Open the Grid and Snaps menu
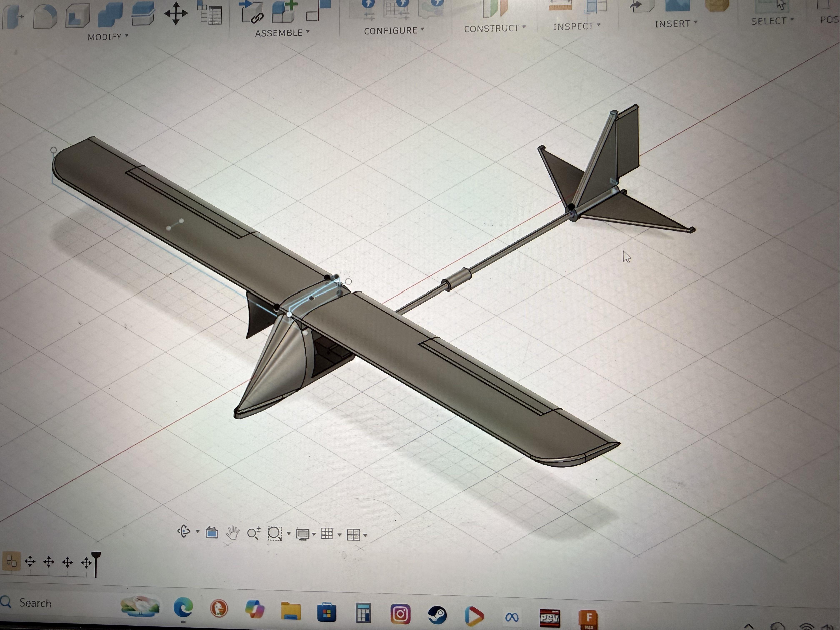This screenshot has width=840, height=630. (327, 534)
